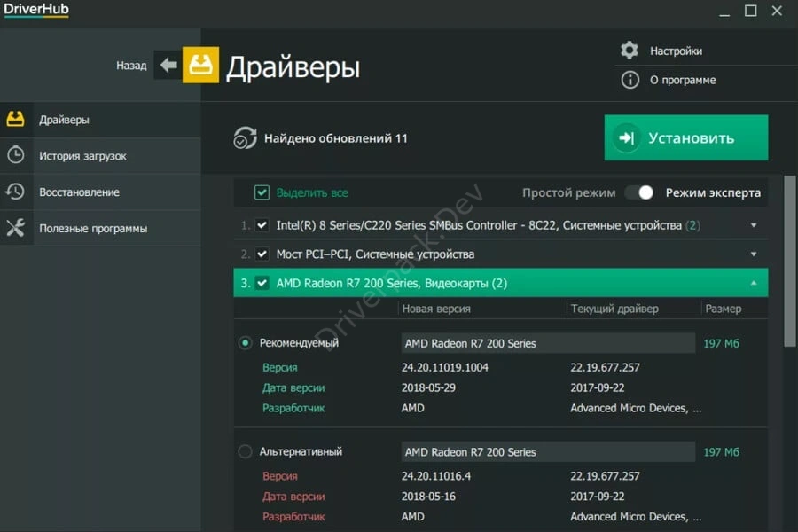Click recommended AMD Radeon R7 200 Series field
Image resolution: width=798 pixels, height=532 pixels.
(x=548, y=343)
